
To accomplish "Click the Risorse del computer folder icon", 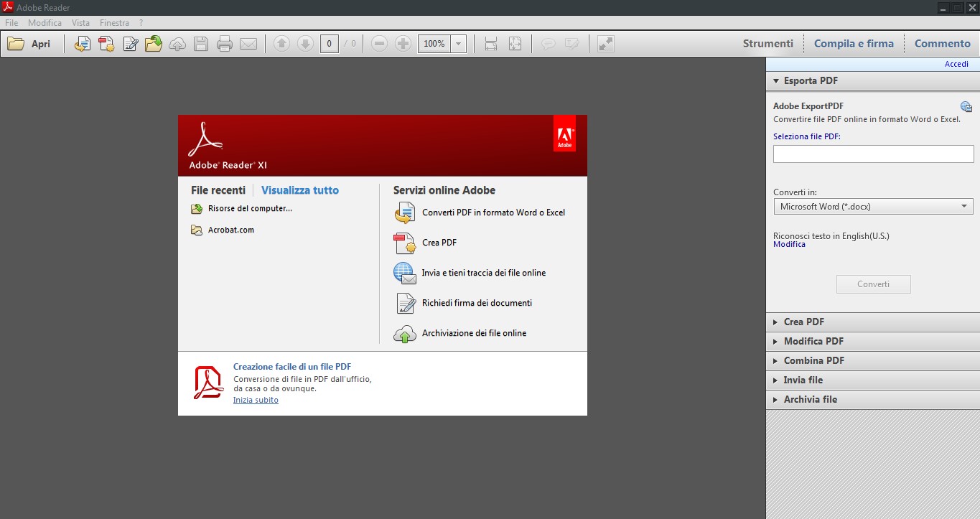I will (x=197, y=209).
